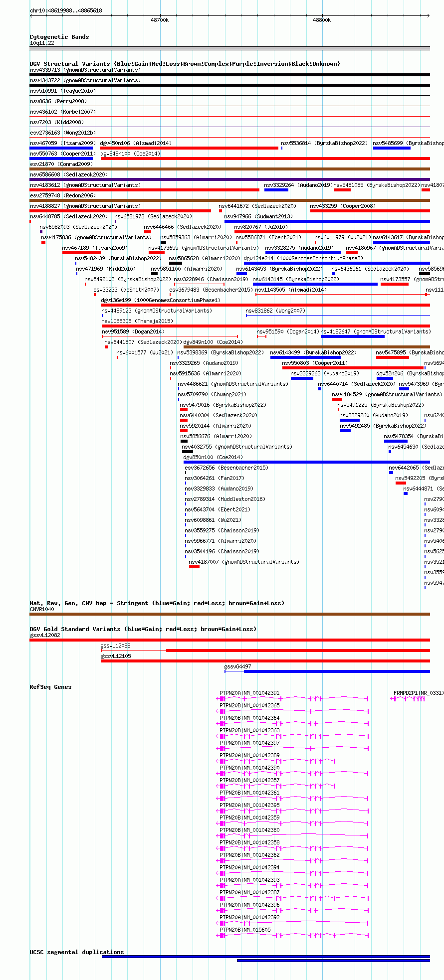Click nsv471969 (Kidd2010) label
The width and height of the screenshot is (444, 980).
click(x=106, y=269)
